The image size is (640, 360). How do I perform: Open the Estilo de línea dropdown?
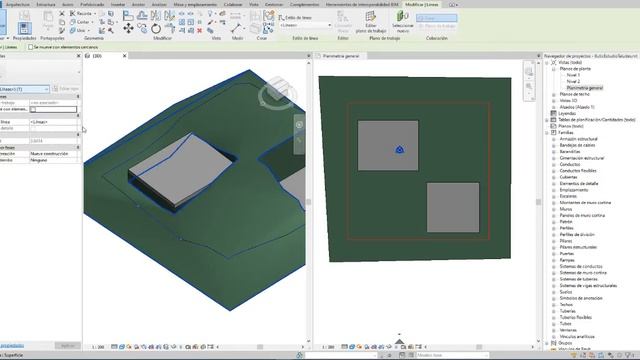click(x=305, y=25)
